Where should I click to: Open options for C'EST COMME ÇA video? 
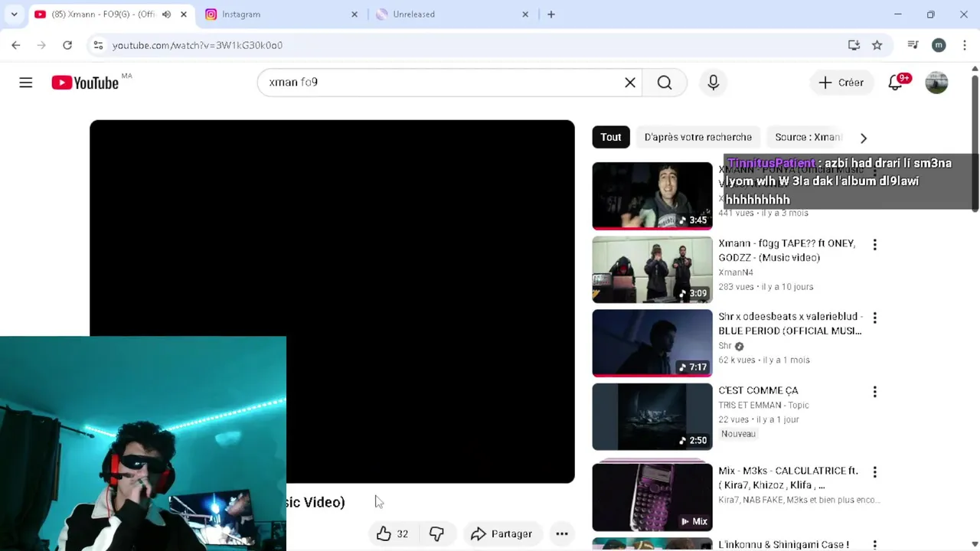click(874, 392)
